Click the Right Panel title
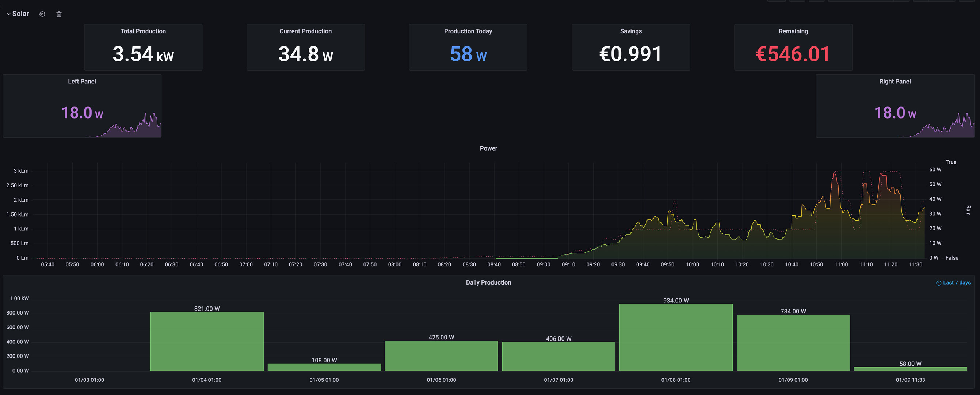Viewport: 980px width, 395px height. 895,82
